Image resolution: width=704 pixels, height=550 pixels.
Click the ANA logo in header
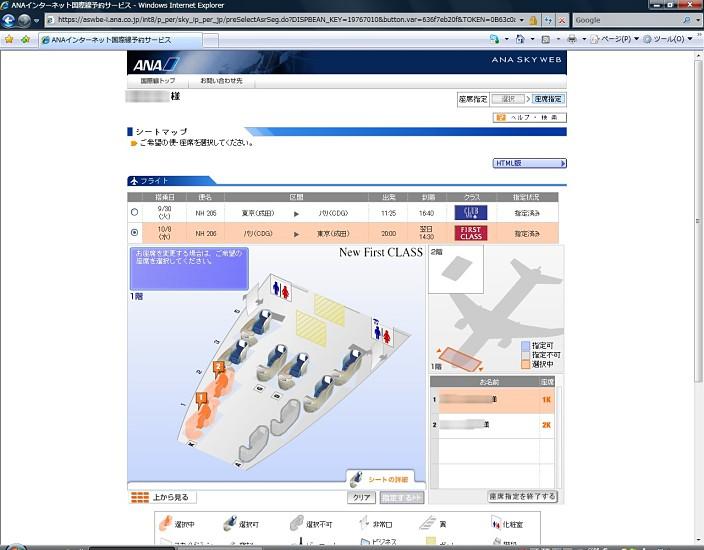pyautogui.click(x=155, y=65)
